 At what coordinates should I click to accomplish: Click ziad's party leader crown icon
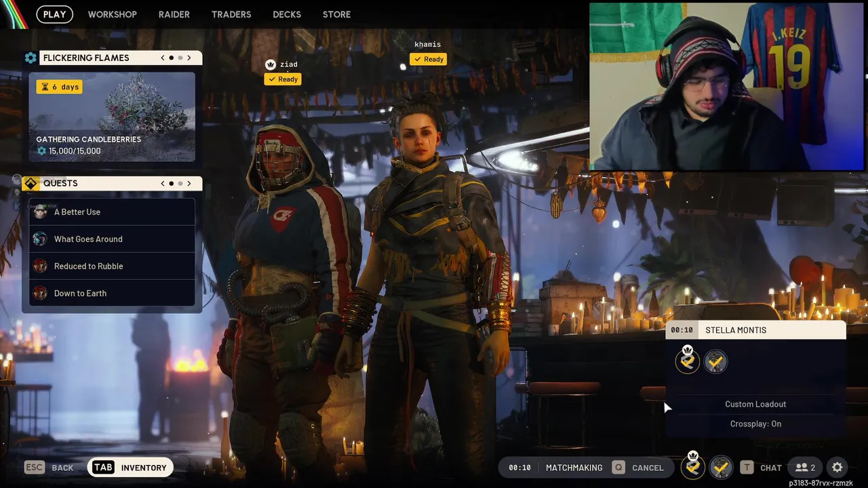click(271, 64)
